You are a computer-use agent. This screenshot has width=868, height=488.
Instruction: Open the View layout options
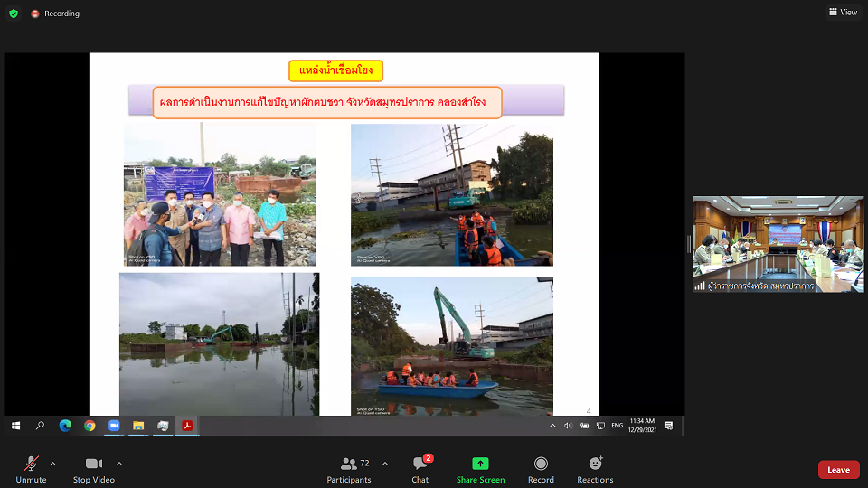(843, 12)
